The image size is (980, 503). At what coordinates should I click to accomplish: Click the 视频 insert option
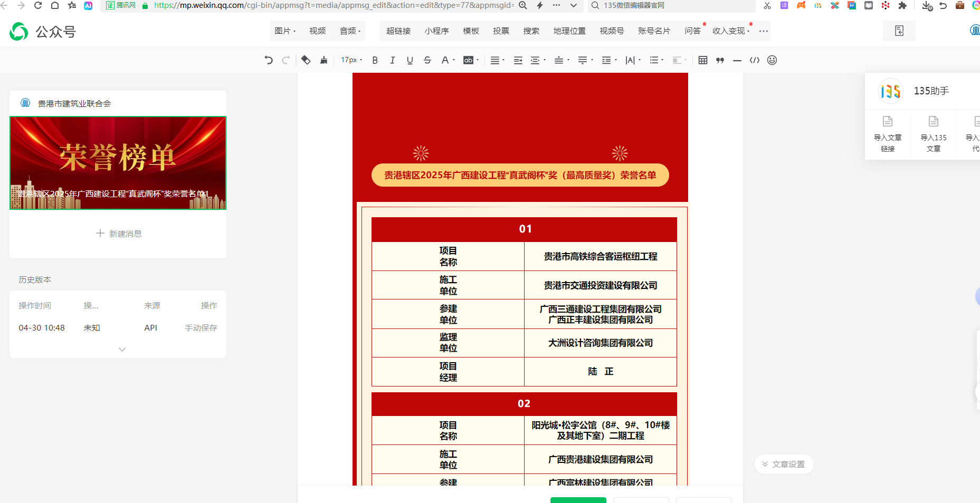(317, 31)
